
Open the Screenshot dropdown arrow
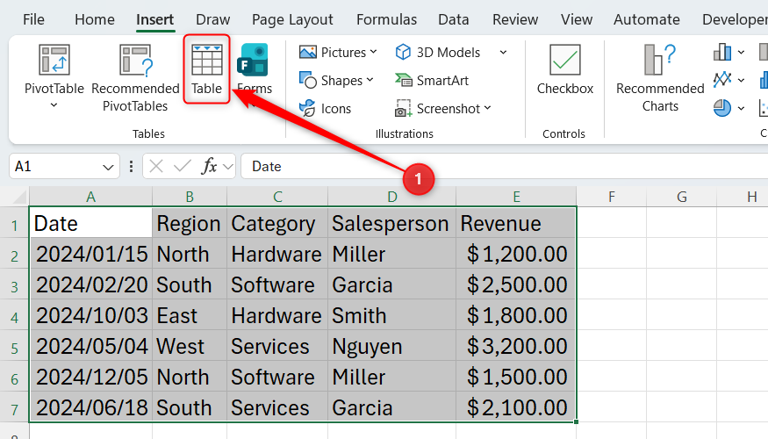tap(487, 108)
